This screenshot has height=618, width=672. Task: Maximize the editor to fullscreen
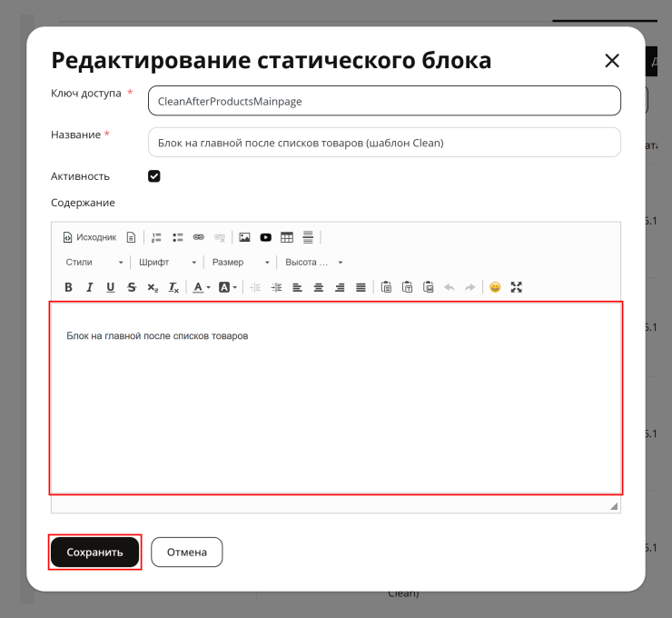click(x=517, y=287)
